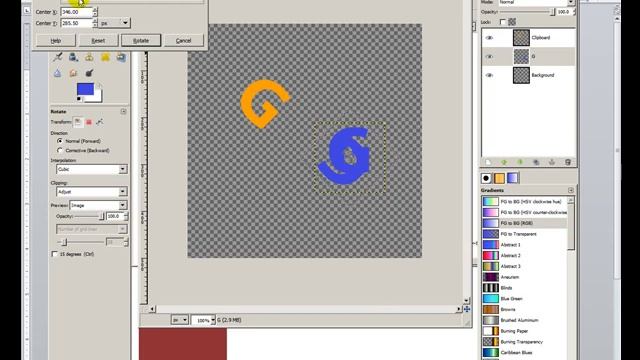Click the Reset button
640x360 pixels.
pos(98,40)
